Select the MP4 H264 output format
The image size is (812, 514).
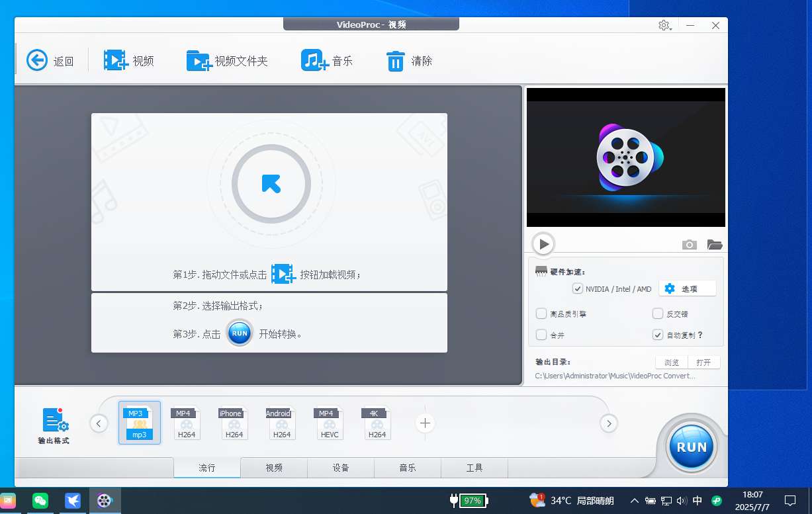(x=187, y=423)
